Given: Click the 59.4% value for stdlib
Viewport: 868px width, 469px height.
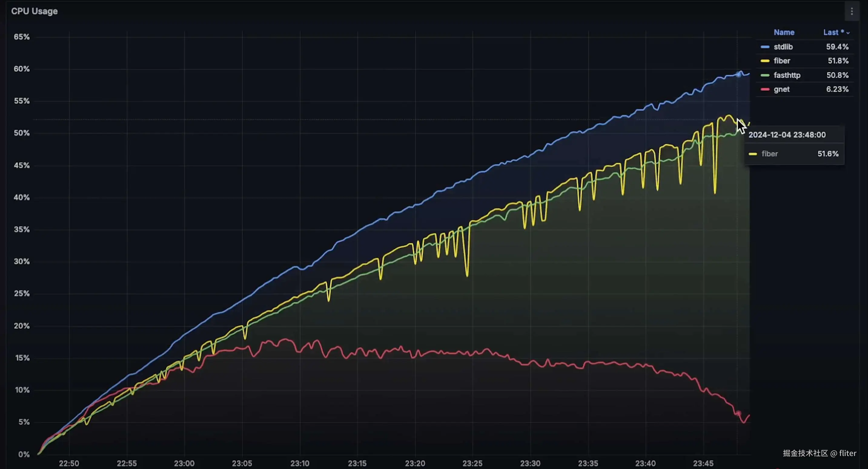Looking at the screenshot, I should tap(837, 47).
